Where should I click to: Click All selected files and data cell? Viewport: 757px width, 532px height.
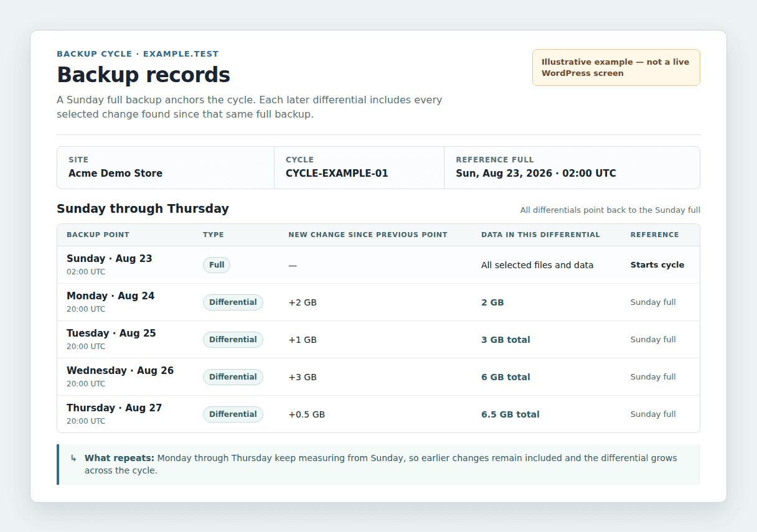coord(537,265)
